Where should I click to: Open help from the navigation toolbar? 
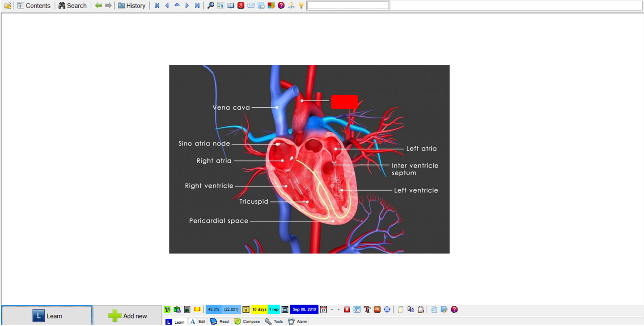tap(281, 6)
